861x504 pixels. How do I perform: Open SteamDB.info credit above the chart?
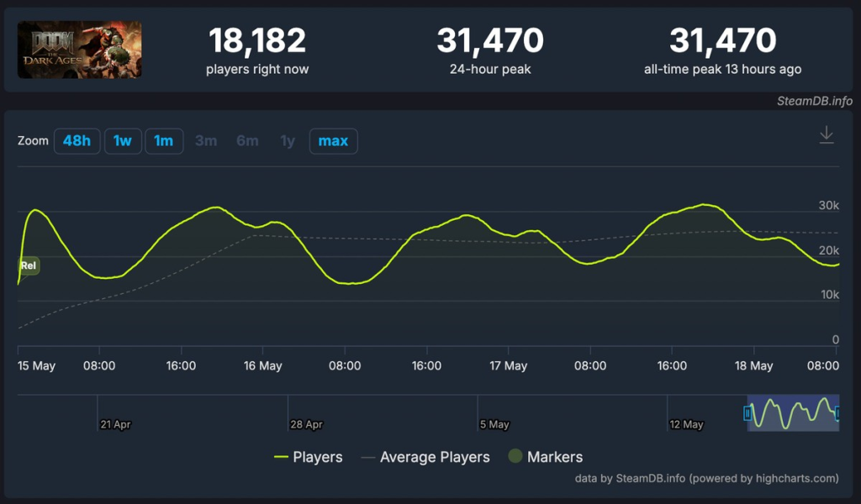click(814, 102)
